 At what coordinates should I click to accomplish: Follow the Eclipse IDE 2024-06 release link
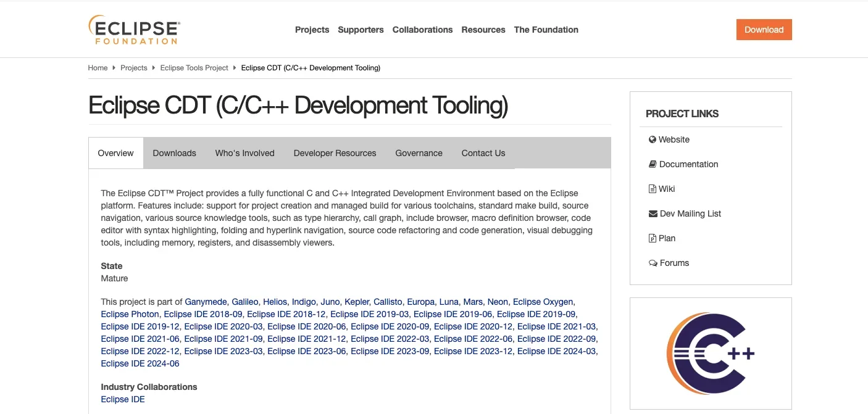140,363
